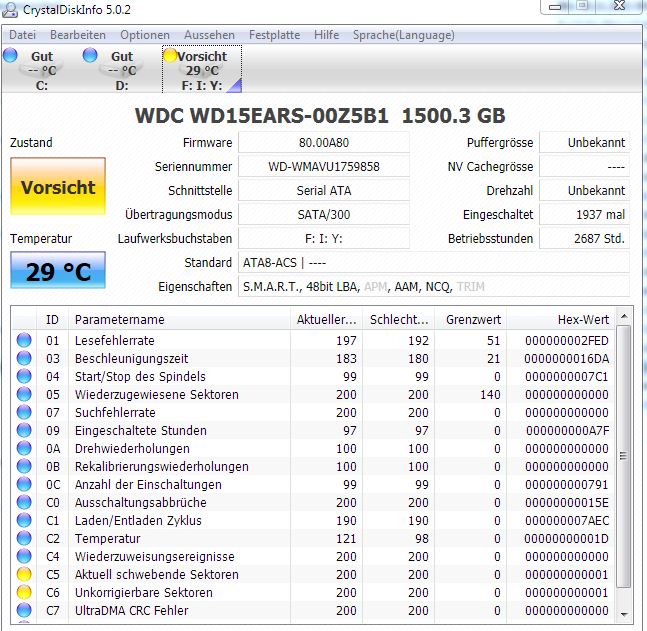
Task: Open the Festplatte menu
Action: pyautogui.click(x=274, y=35)
